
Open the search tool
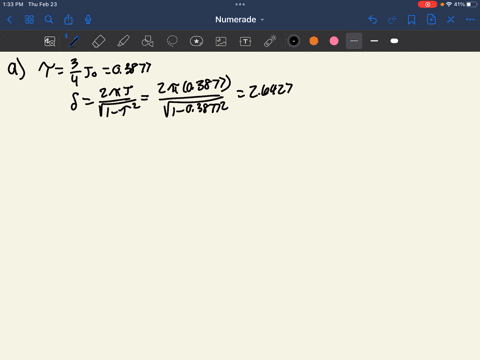point(49,20)
